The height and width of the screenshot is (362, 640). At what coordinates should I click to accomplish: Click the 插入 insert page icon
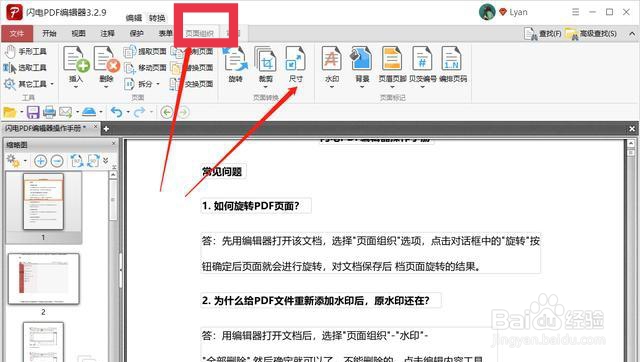(x=76, y=59)
